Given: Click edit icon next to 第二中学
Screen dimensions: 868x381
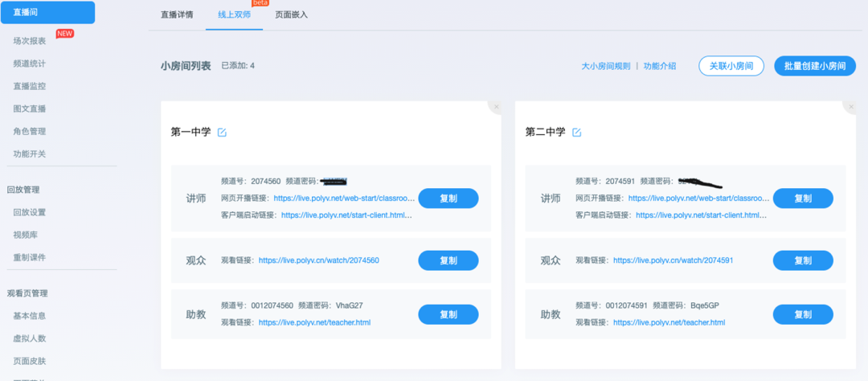Looking at the screenshot, I should pos(576,133).
